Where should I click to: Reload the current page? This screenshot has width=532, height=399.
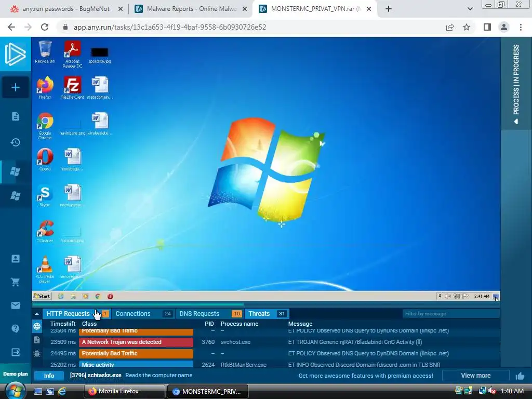point(45,27)
